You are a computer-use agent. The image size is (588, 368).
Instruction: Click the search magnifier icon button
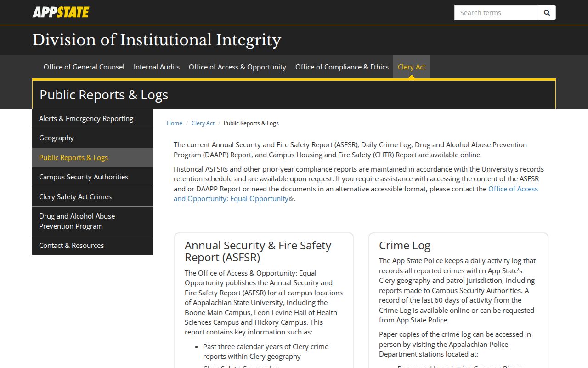coord(547,12)
